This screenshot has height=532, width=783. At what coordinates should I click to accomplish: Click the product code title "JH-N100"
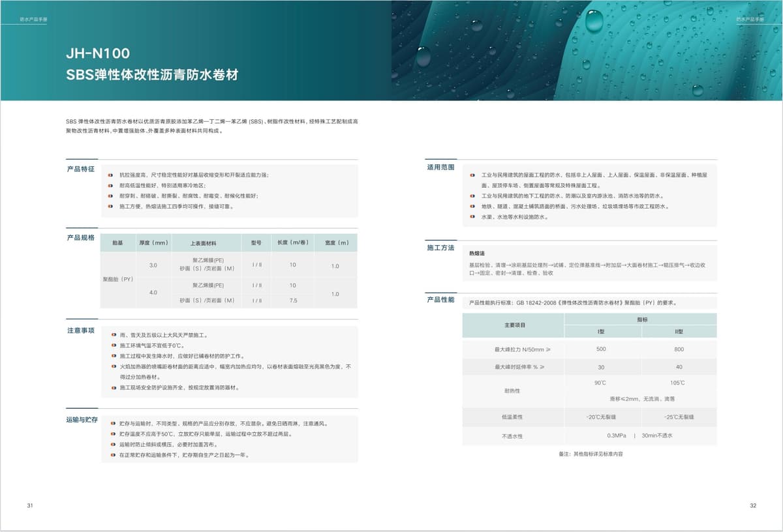click(x=98, y=53)
